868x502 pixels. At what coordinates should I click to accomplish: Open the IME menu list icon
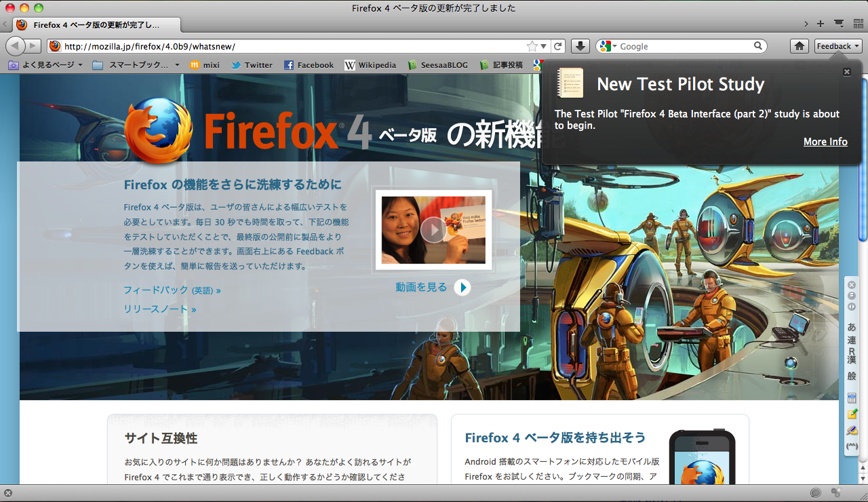pyautogui.click(x=852, y=398)
